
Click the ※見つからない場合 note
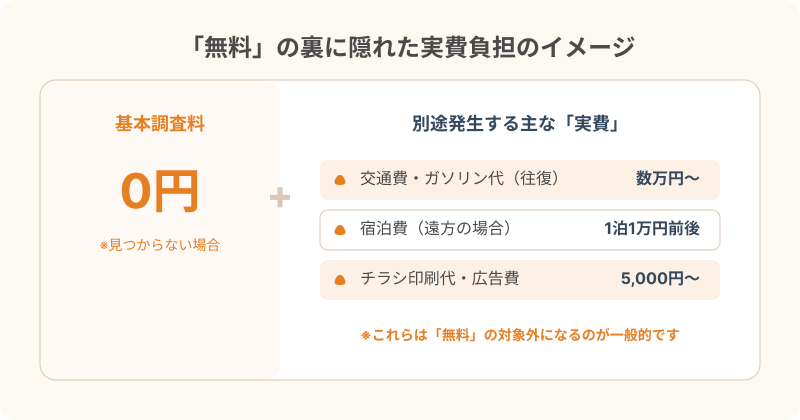[160, 245]
